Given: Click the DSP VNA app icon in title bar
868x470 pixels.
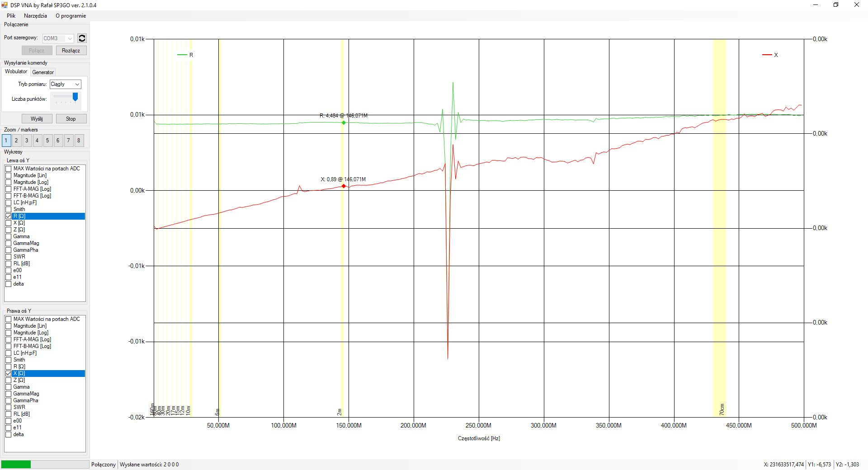Looking at the screenshot, I should (5, 5).
